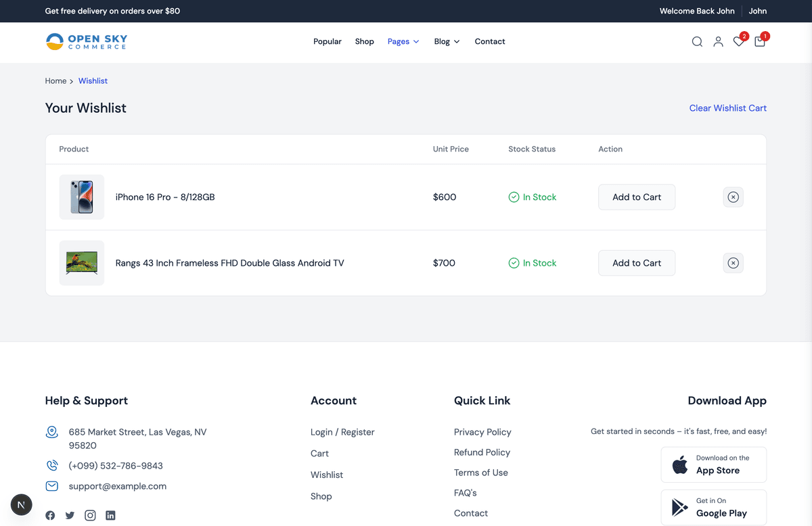
Task: Open FAQ's link in footer
Action: [x=466, y=493]
